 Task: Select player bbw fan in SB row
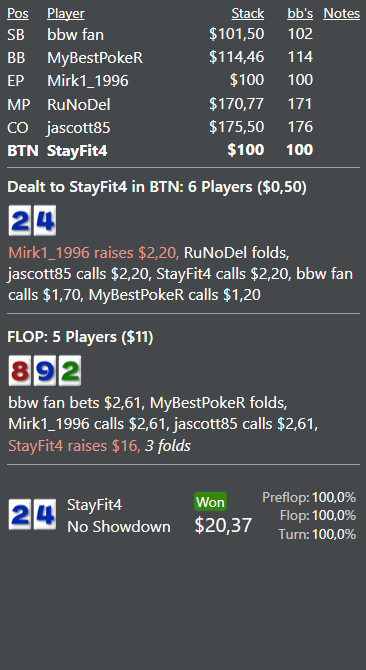[76, 34]
